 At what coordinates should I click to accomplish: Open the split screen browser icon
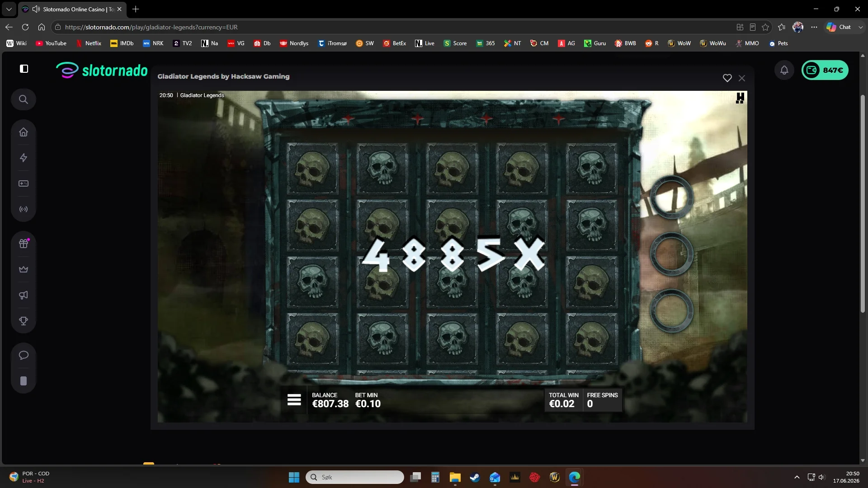(740, 27)
